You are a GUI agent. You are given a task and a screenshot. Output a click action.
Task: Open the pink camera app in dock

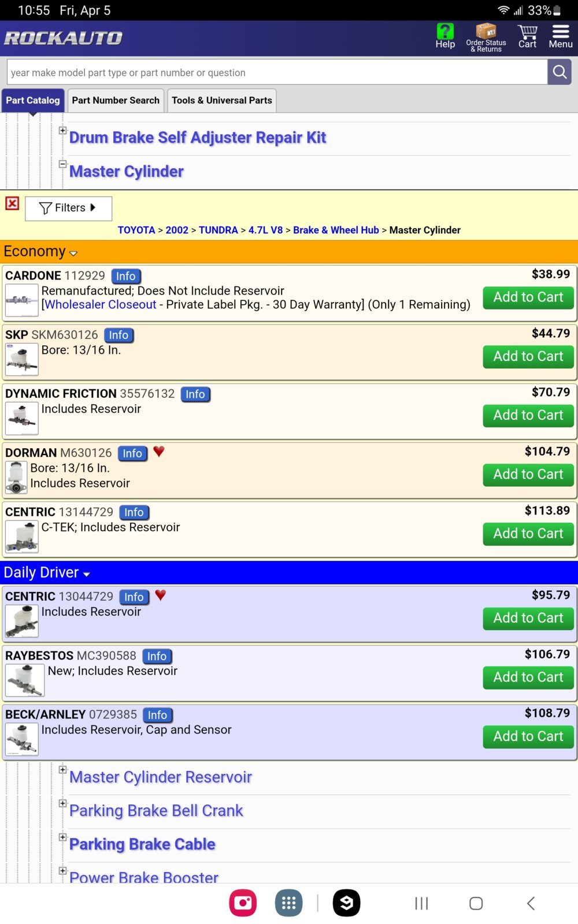click(x=243, y=903)
